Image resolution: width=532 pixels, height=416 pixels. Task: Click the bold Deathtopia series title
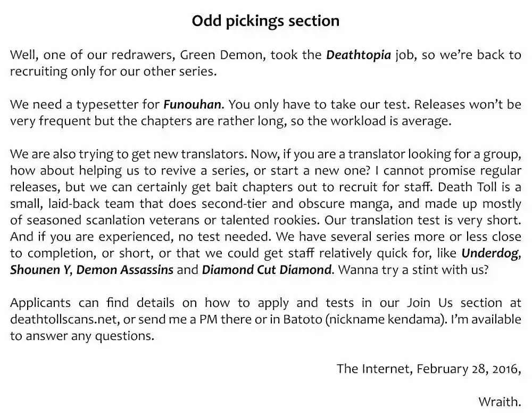359,55
